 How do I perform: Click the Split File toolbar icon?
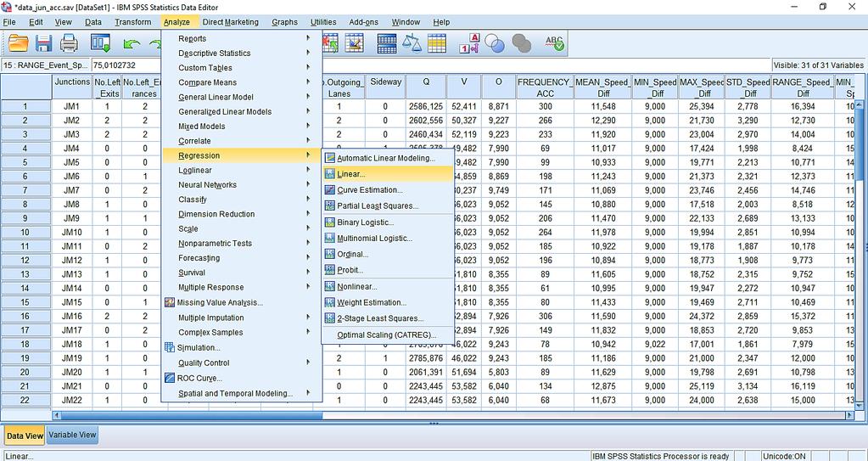pos(386,43)
